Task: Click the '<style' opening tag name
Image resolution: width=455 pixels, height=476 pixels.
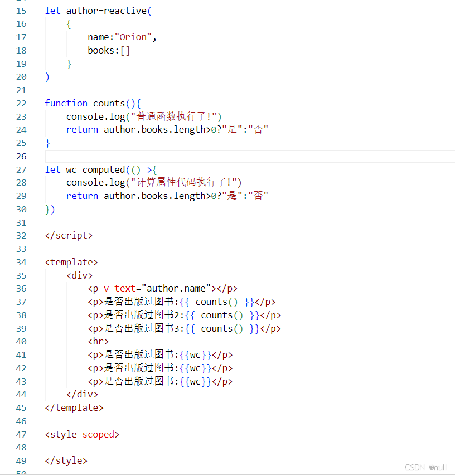Action: point(61,434)
